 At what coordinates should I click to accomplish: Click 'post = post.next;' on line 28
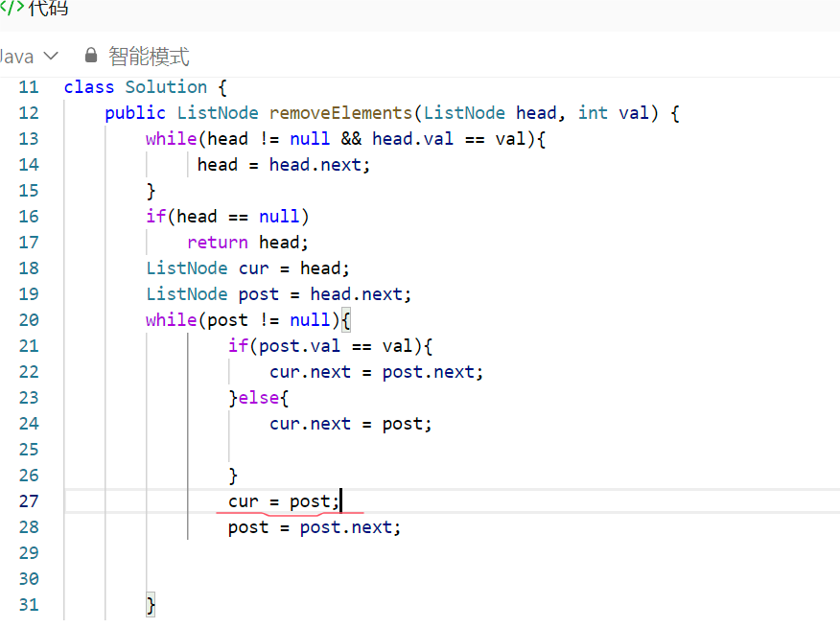pos(315,527)
